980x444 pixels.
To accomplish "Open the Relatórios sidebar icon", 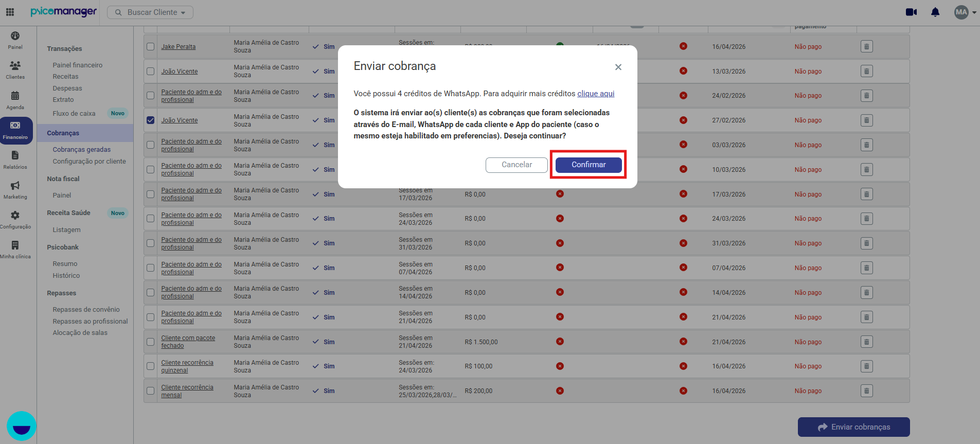I will coord(15,159).
